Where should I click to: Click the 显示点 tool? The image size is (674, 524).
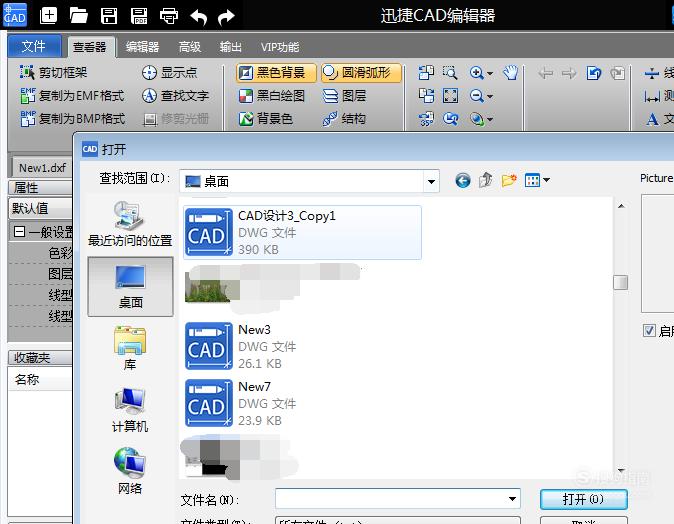169,73
